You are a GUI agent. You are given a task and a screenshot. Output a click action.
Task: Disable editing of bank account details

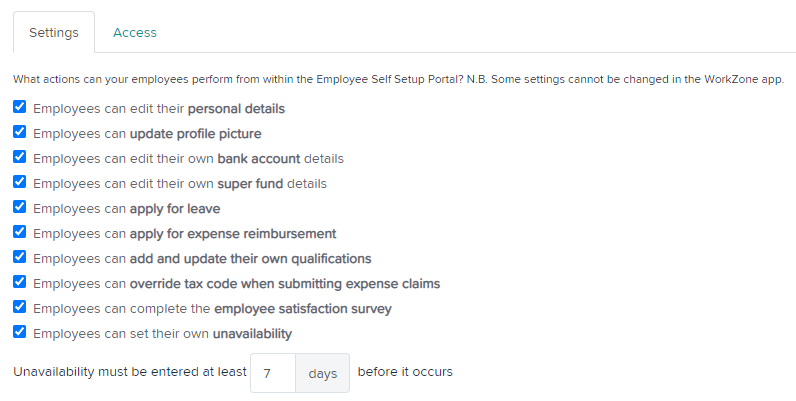(x=20, y=157)
